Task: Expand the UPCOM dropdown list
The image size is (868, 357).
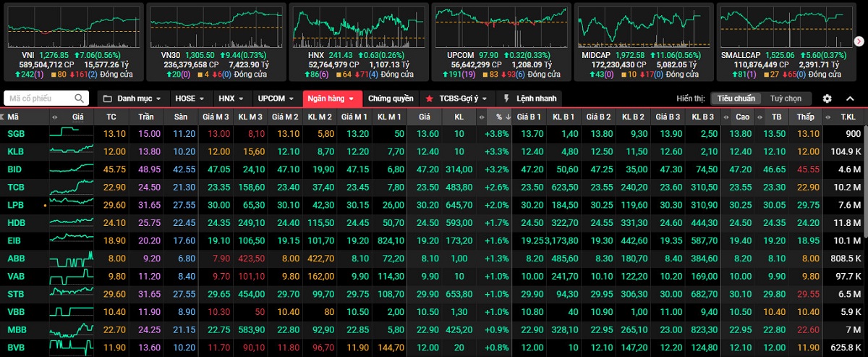Action: pyautogui.click(x=276, y=98)
